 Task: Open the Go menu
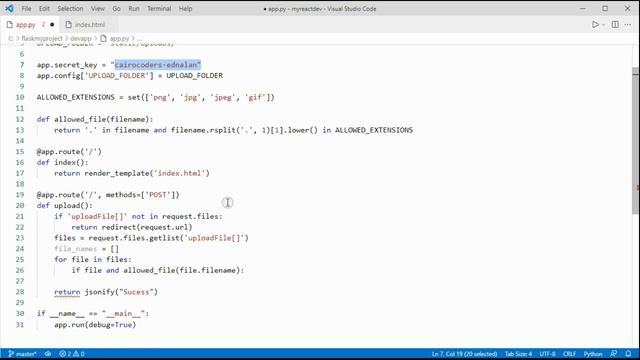pyautogui.click(x=116, y=9)
